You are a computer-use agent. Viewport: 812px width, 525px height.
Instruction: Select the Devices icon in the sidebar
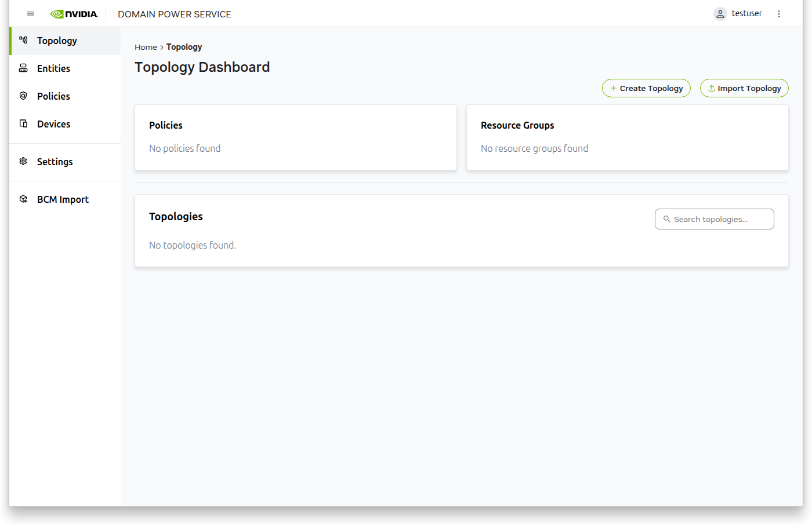(23, 123)
